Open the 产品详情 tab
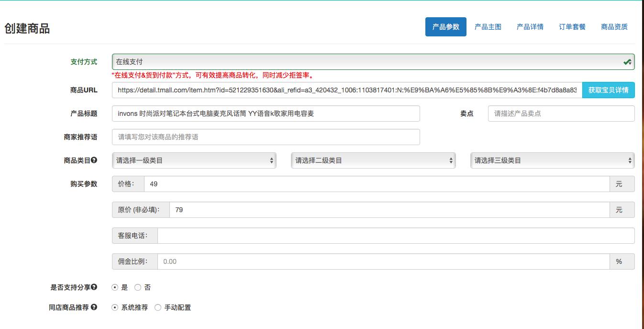Viewport: 644px width, 329px height. pos(529,26)
